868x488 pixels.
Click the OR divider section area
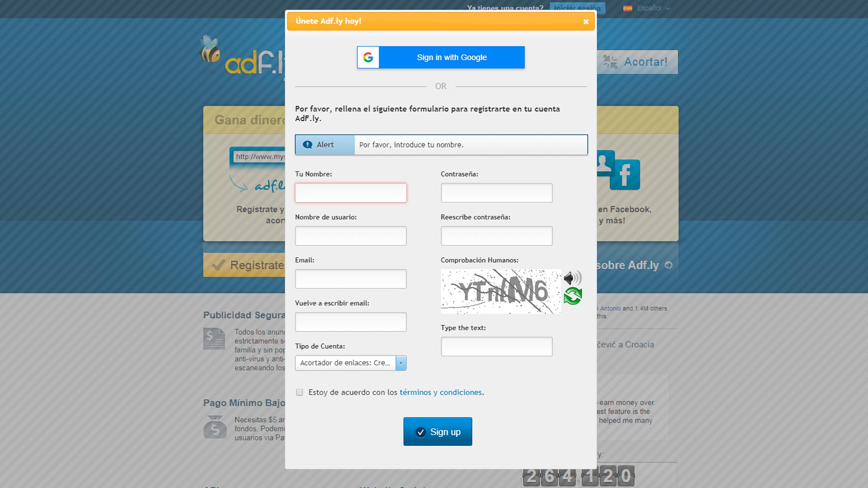tap(441, 86)
